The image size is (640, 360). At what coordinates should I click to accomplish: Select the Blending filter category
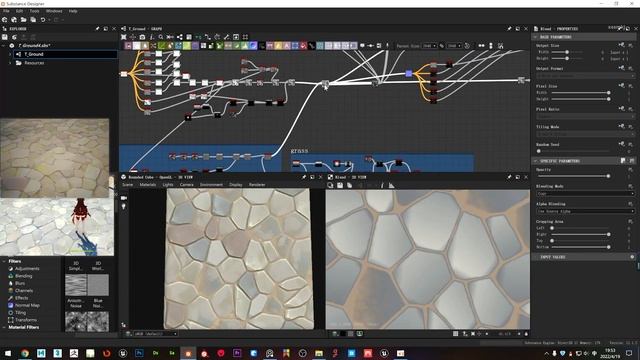pyautogui.click(x=23, y=276)
